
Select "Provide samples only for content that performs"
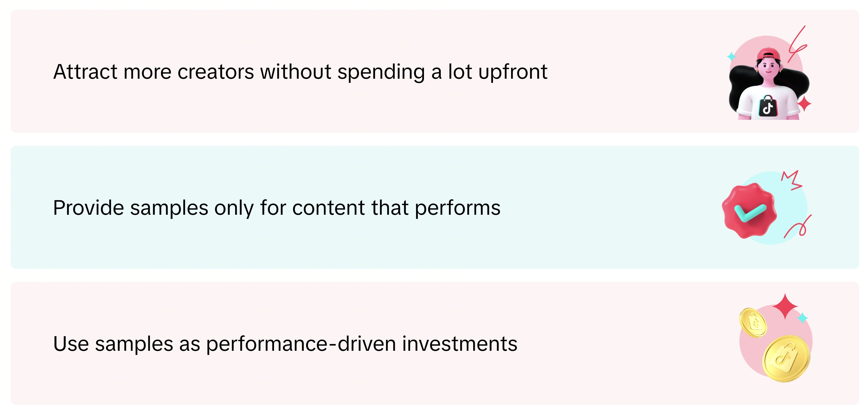coord(277,208)
